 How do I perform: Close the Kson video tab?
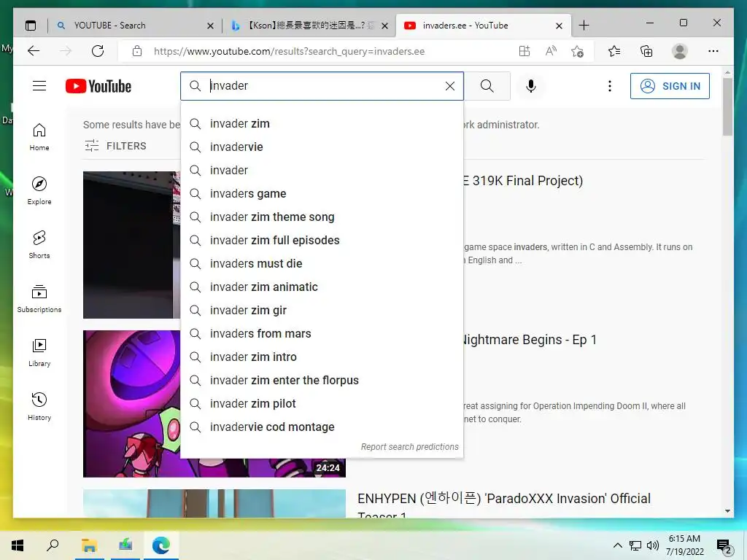point(385,26)
